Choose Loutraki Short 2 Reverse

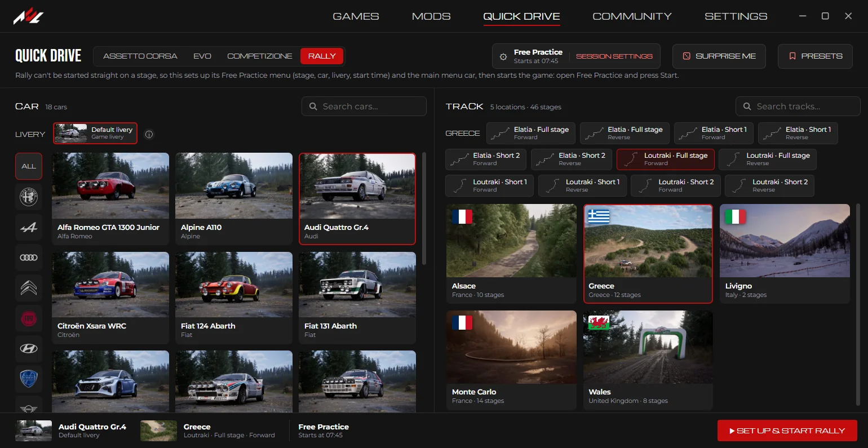769,185
